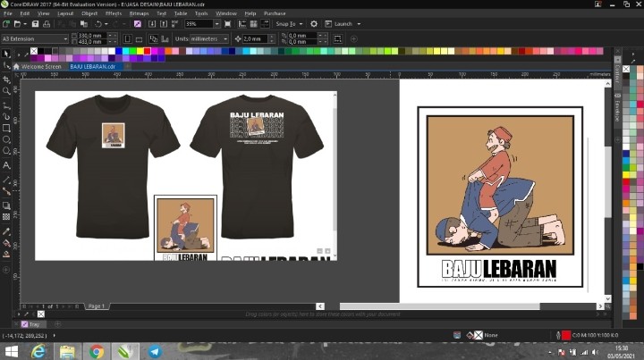644x360 pixels.
Task: Open the Options gear icon
Action: [314, 24]
